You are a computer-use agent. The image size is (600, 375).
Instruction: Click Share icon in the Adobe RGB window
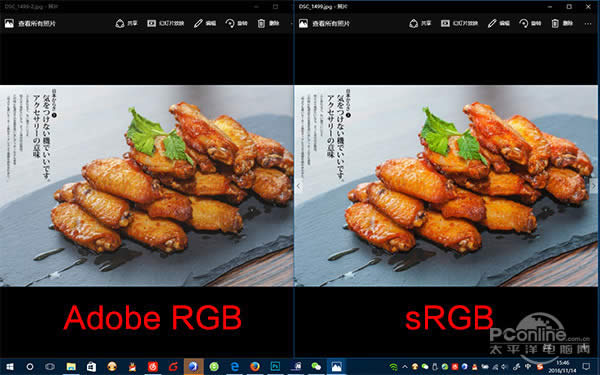126,23
